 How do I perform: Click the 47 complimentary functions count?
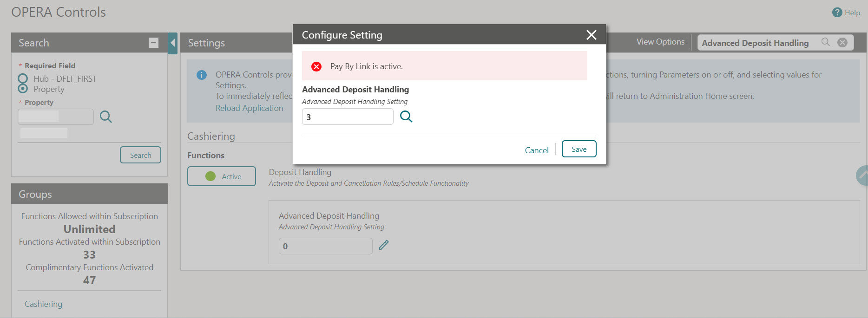[x=89, y=280]
